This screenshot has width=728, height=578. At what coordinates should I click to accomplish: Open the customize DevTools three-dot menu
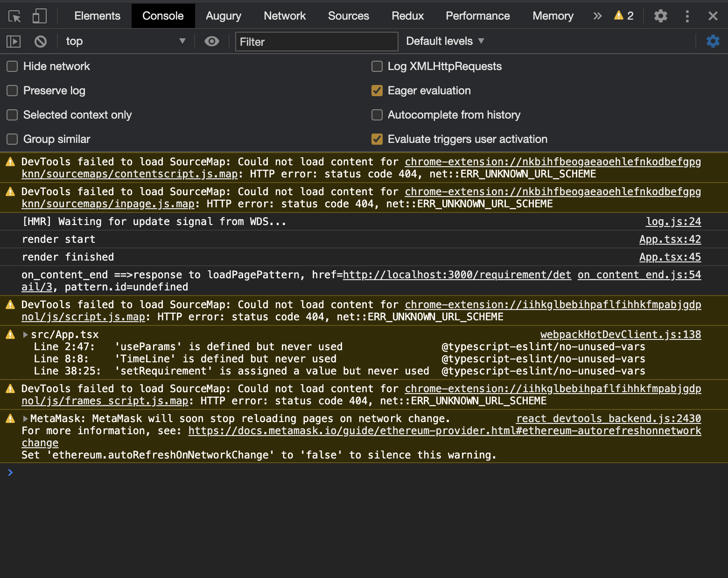click(687, 16)
